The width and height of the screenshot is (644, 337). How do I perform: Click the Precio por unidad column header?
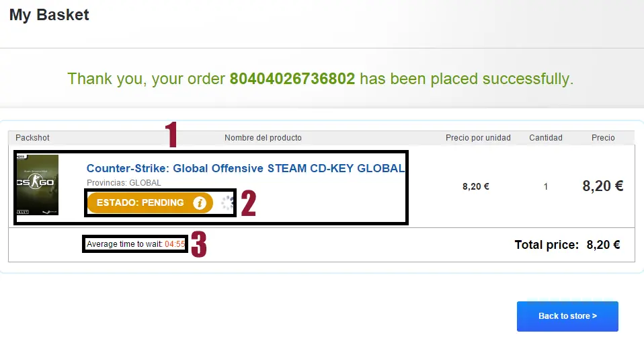pyautogui.click(x=478, y=138)
